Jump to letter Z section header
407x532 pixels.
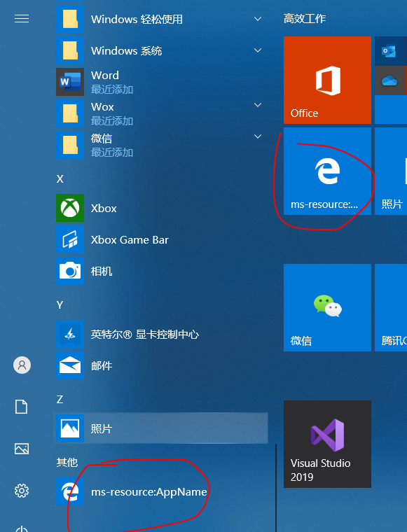click(60, 399)
